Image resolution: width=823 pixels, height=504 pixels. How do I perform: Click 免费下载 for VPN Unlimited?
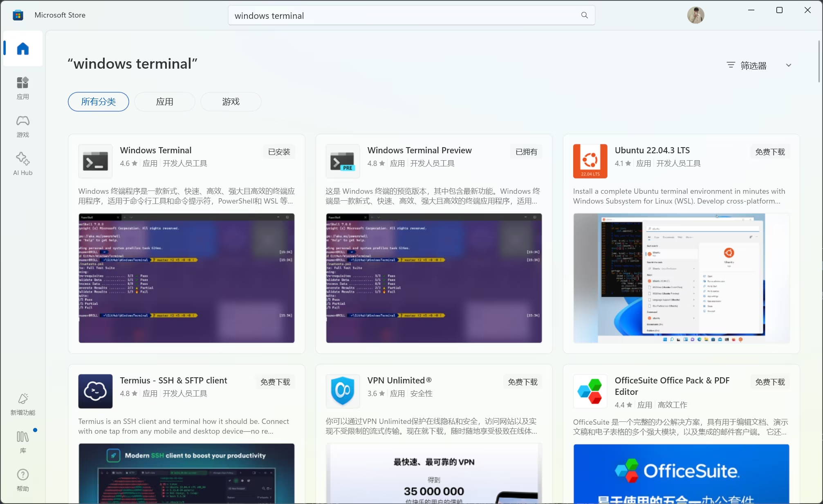click(522, 381)
